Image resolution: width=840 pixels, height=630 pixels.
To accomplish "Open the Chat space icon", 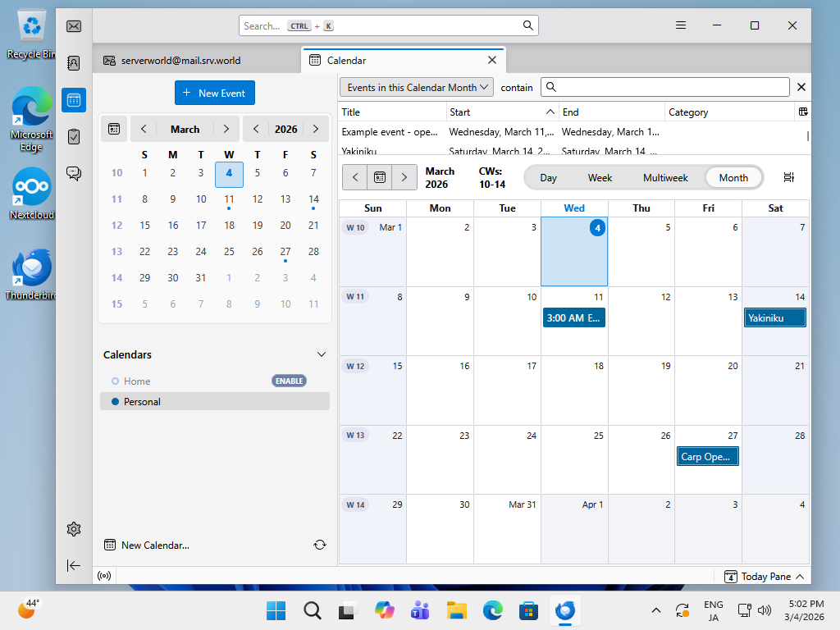I will point(74,173).
